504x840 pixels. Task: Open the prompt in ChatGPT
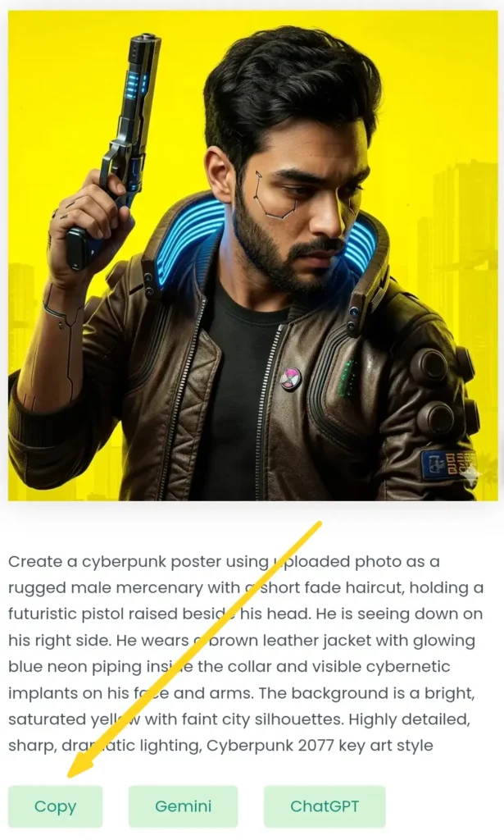point(325,806)
